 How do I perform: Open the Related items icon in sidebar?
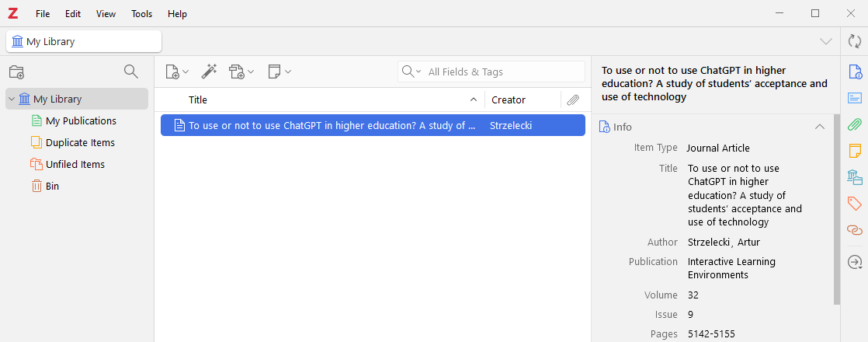pyautogui.click(x=855, y=230)
